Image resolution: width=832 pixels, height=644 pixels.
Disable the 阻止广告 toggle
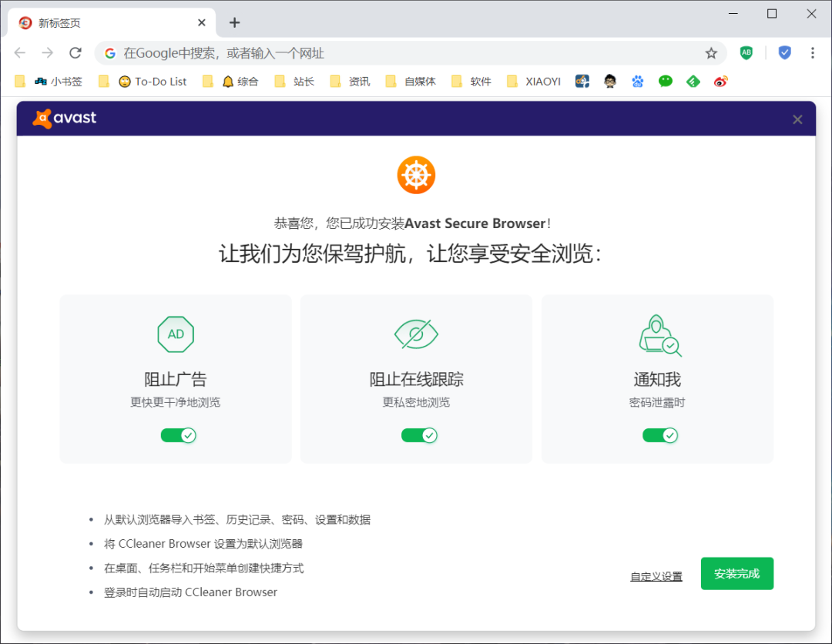179,435
